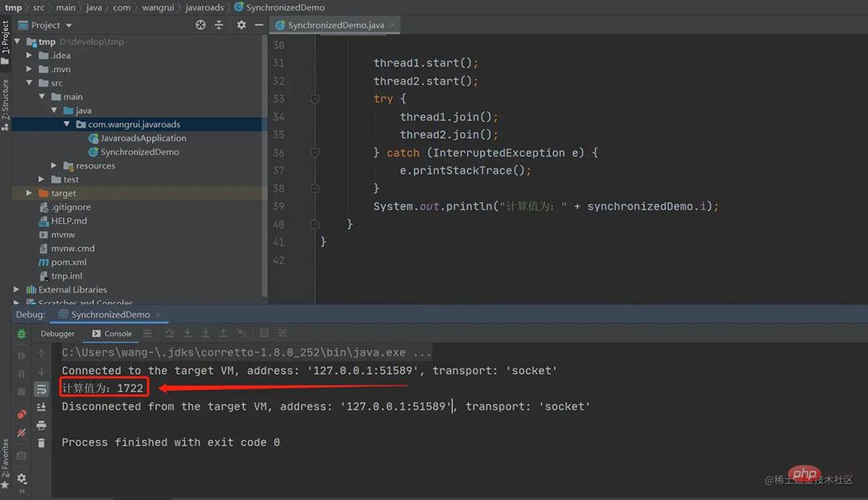Expand the .idea folder

[29, 55]
